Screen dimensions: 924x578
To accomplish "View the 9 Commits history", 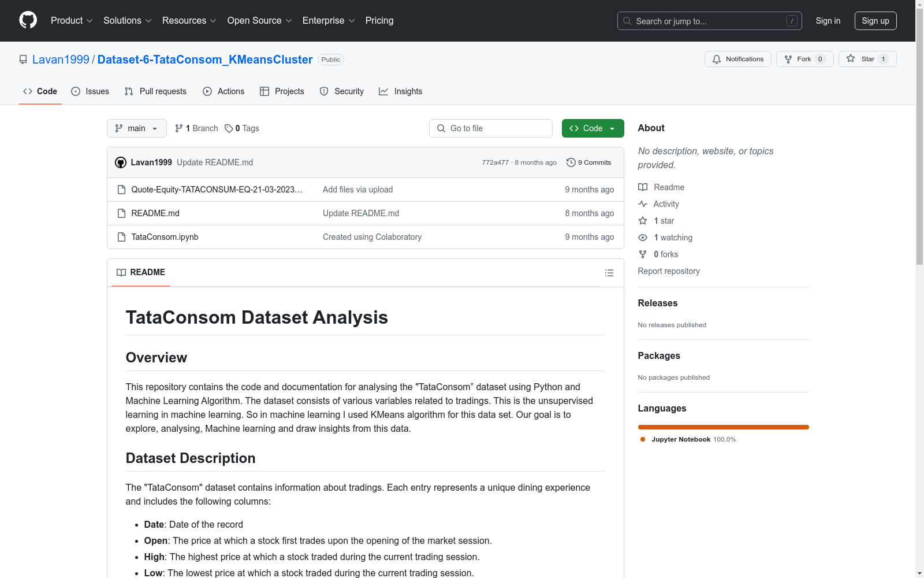I will (589, 162).
